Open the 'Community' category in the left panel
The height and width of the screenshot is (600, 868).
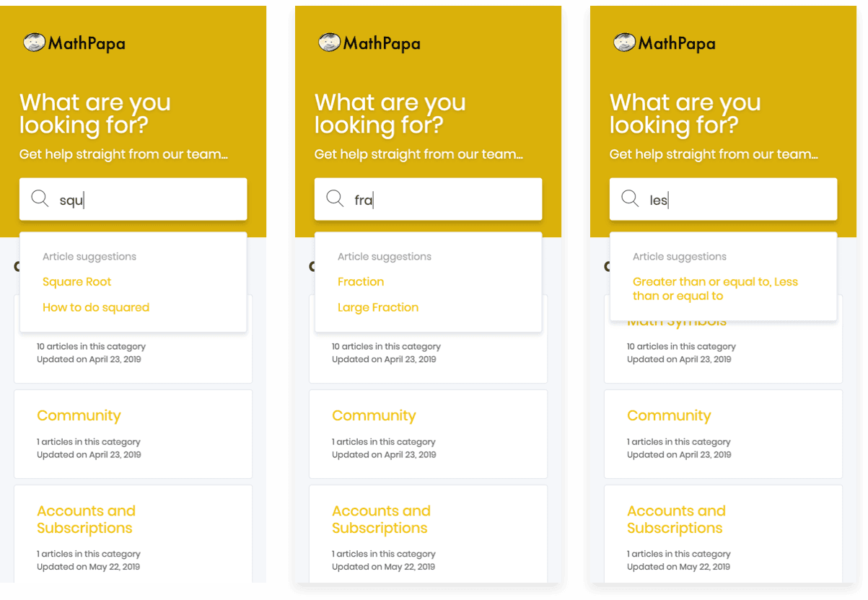79,415
